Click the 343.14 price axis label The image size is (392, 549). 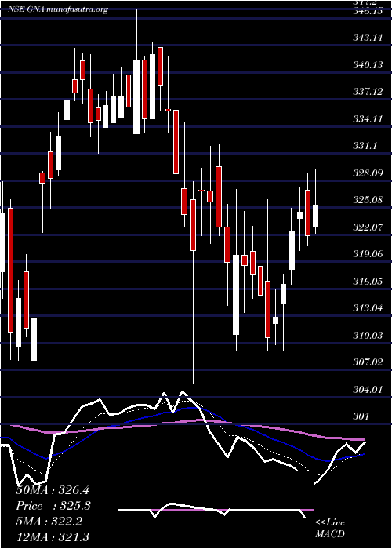click(x=368, y=38)
